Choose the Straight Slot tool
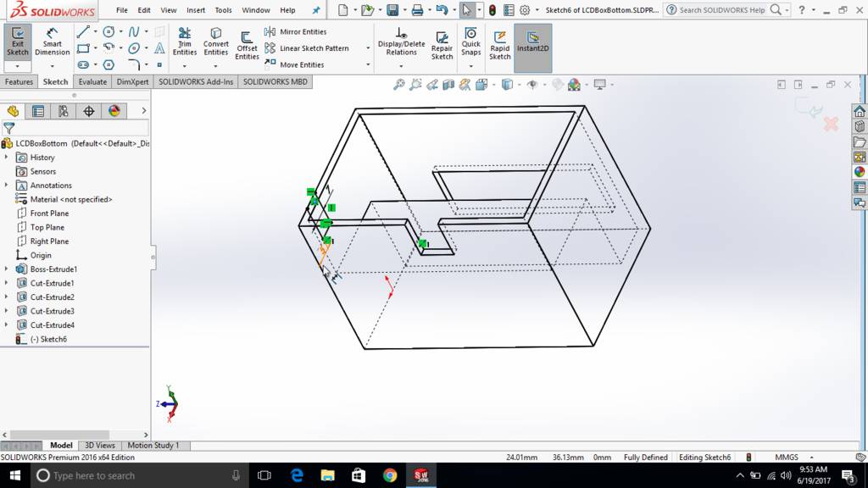The image size is (868, 488). (83, 64)
